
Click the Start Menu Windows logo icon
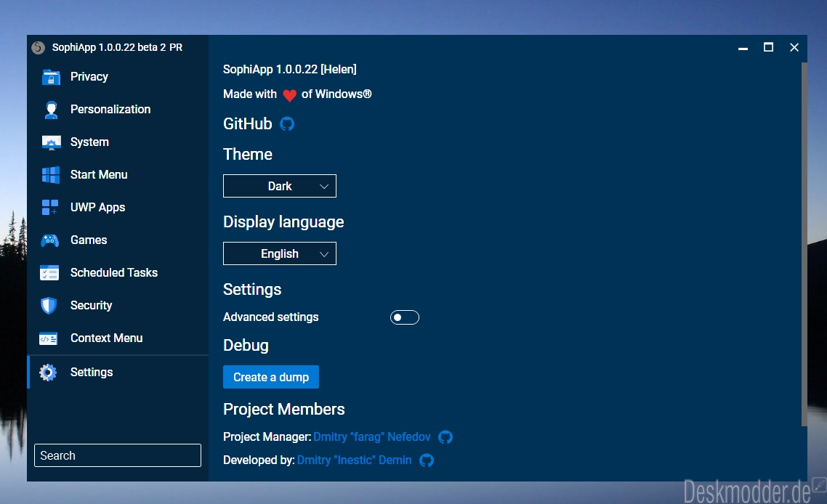coord(51,175)
